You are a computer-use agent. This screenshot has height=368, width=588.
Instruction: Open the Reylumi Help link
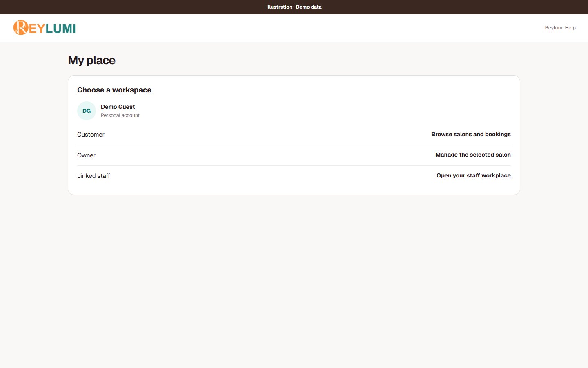pyautogui.click(x=560, y=28)
